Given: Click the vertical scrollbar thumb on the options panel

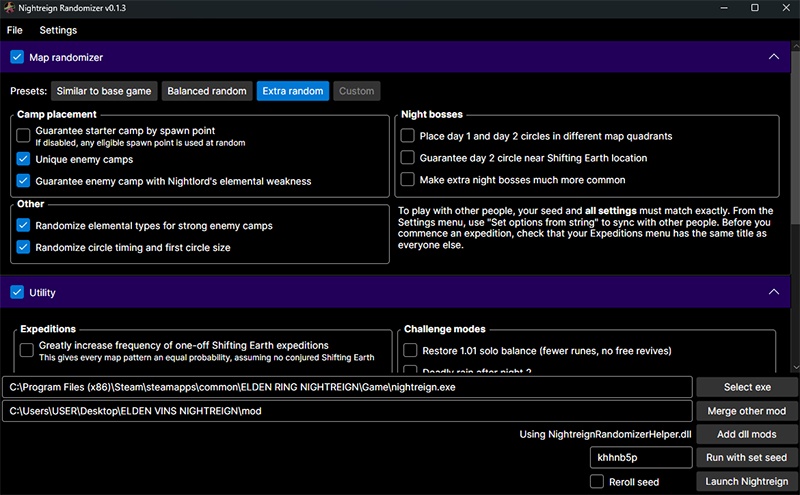Looking at the screenshot, I should click(x=795, y=137).
